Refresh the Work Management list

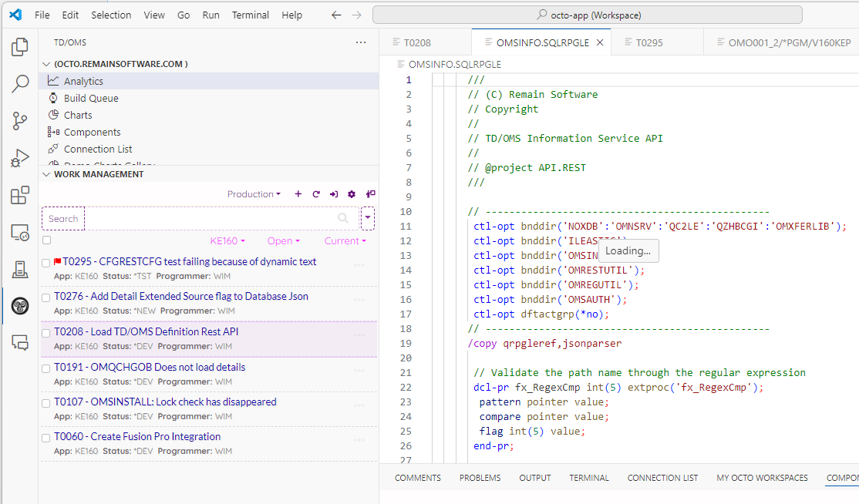[x=316, y=194]
